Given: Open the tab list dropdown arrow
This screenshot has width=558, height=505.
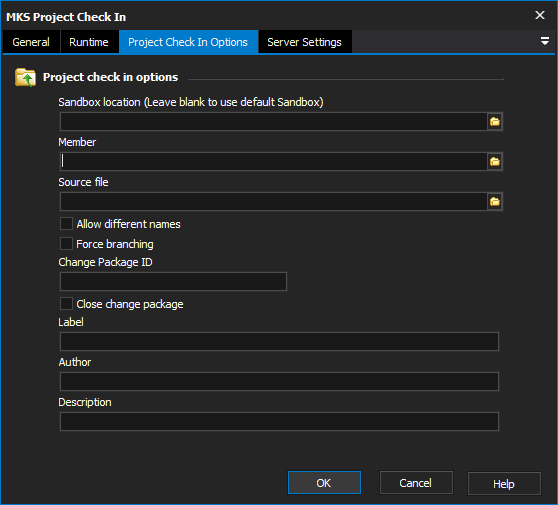Looking at the screenshot, I should click(x=544, y=41).
